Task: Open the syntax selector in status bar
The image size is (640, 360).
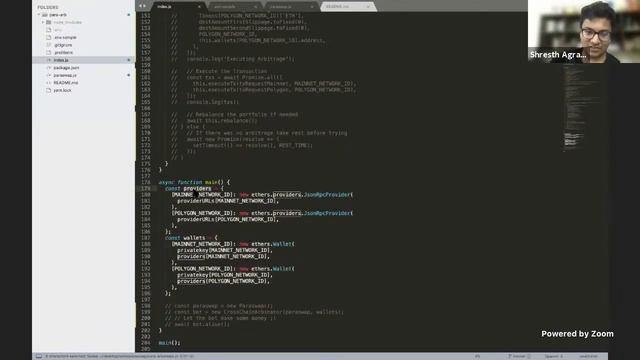Action: click(x=588, y=356)
